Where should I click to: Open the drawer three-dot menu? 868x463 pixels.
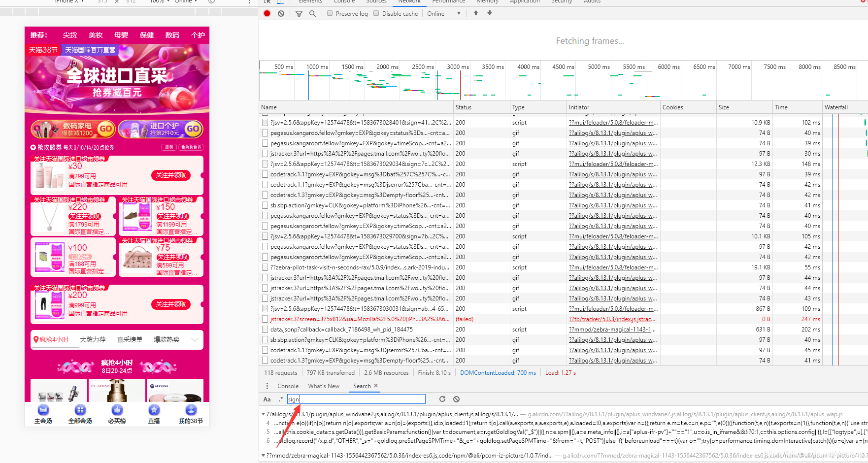coord(267,386)
